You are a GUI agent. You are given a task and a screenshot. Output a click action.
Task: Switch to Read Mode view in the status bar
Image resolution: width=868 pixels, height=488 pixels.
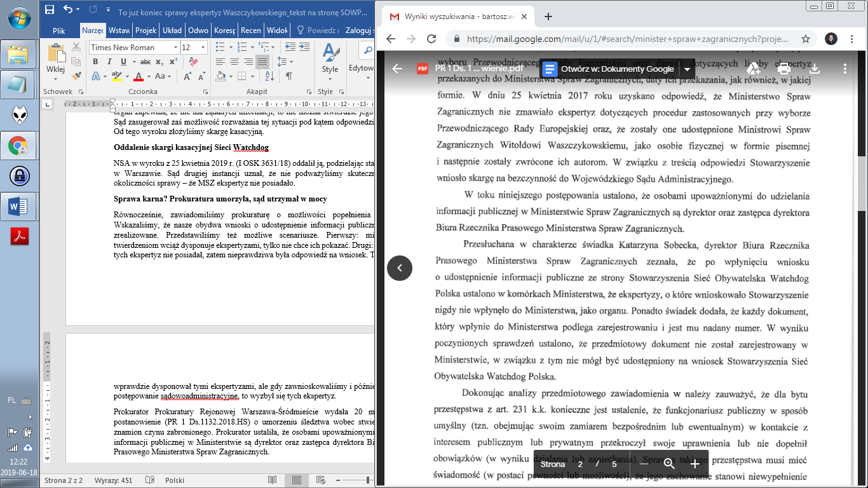point(273,480)
